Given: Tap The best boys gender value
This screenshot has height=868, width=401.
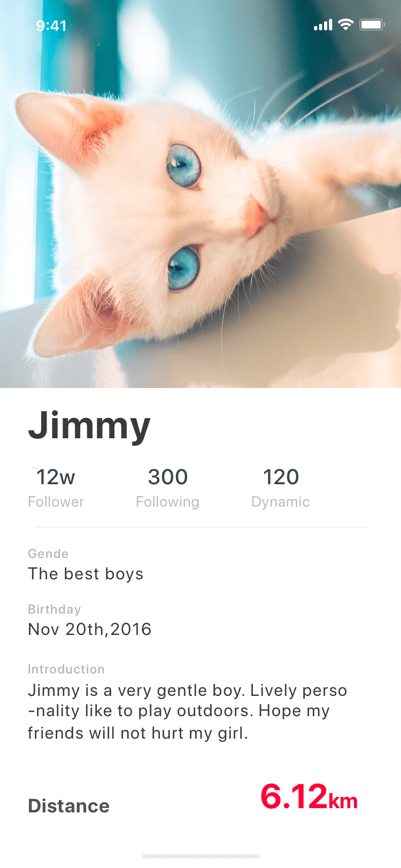Looking at the screenshot, I should 86,574.
